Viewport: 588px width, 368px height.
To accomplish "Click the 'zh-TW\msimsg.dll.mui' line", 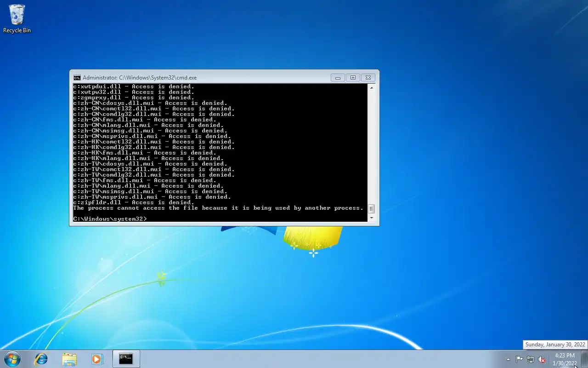I will pyautogui.click(x=150, y=191).
